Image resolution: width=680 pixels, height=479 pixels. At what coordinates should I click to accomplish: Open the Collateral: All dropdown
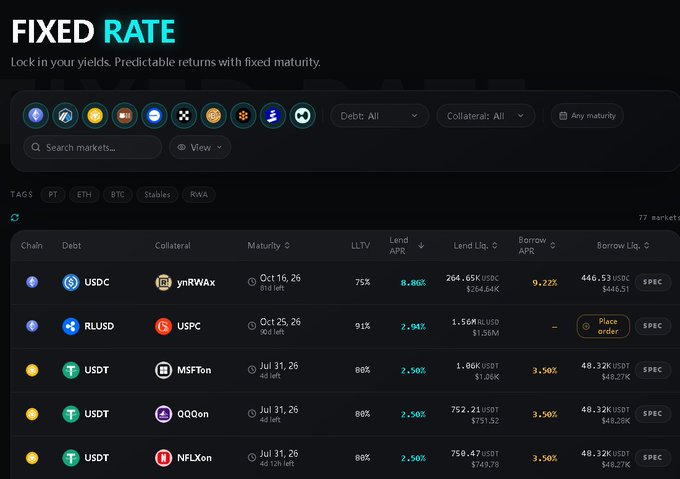pos(486,116)
